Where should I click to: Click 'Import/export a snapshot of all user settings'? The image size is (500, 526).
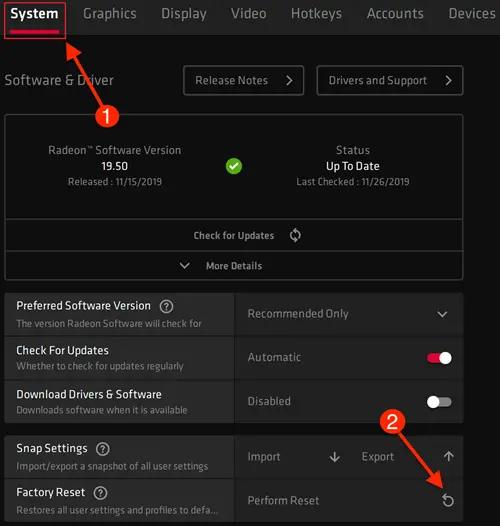(x=112, y=466)
